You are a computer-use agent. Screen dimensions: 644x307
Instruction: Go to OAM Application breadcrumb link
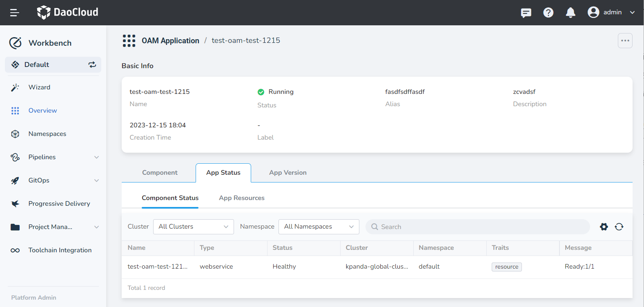pos(170,41)
